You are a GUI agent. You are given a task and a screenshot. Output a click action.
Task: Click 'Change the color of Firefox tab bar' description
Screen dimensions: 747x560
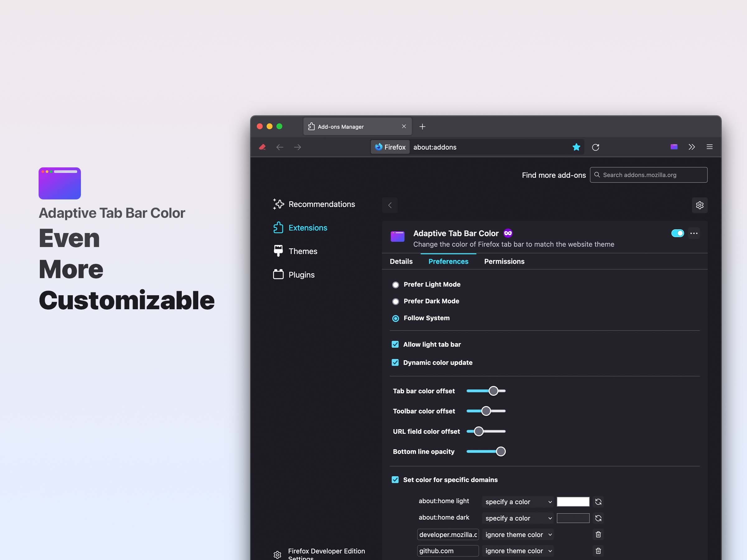pos(514,244)
